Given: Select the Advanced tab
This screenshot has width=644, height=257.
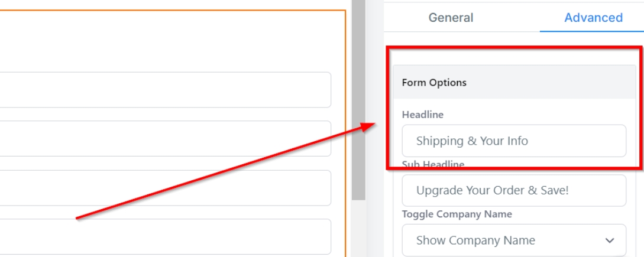Looking at the screenshot, I should click(x=593, y=18).
